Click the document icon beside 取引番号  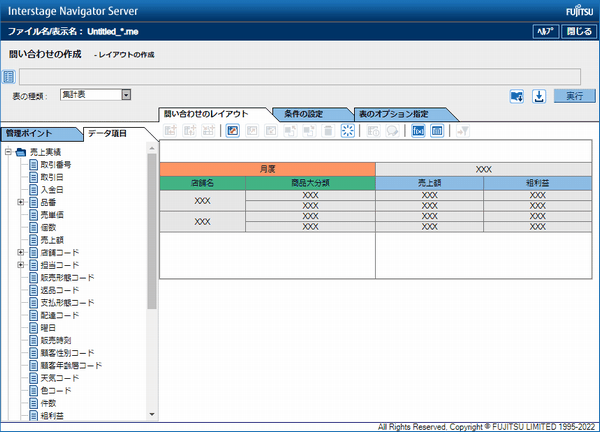[34, 165]
